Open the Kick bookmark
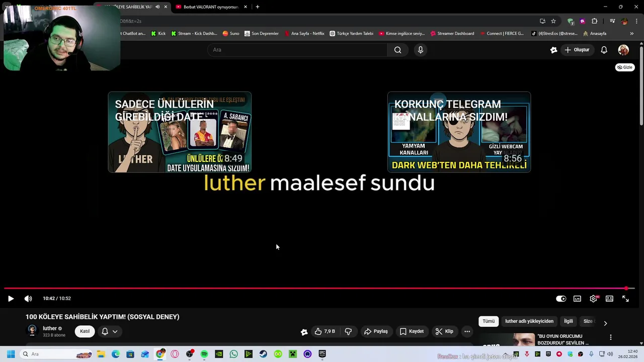 (x=158, y=34)
